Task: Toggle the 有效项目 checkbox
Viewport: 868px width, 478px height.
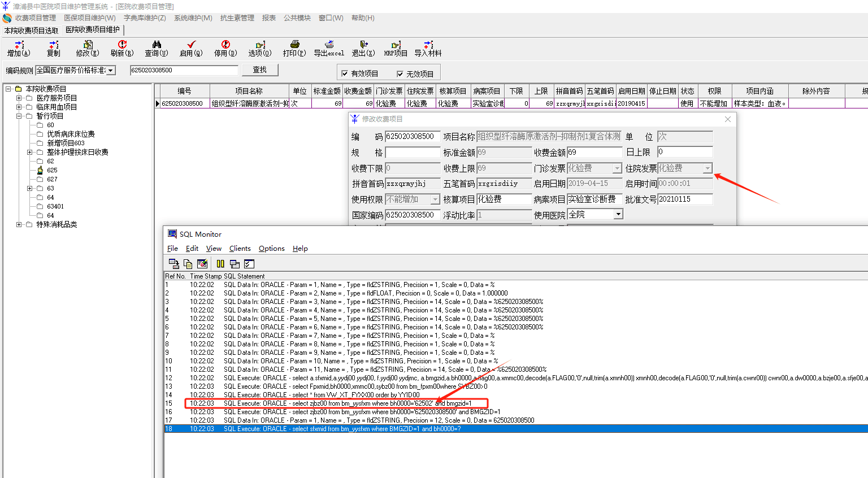Action: (345, 73)
